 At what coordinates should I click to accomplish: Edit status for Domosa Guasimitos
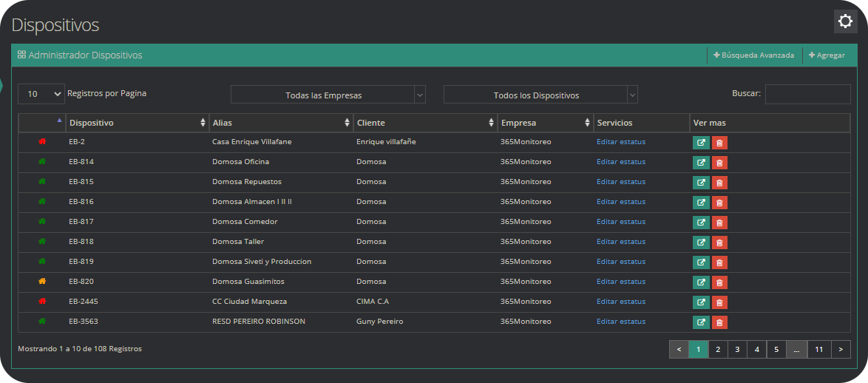click(620, 281)
